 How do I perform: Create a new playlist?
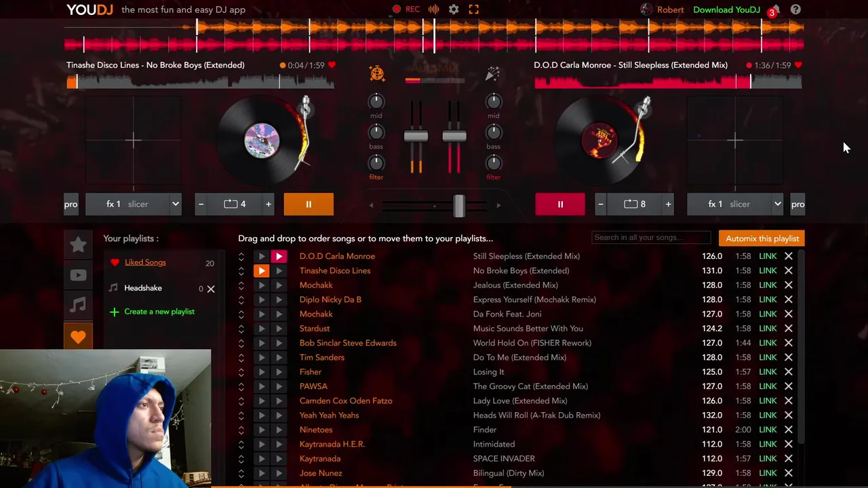152,312
